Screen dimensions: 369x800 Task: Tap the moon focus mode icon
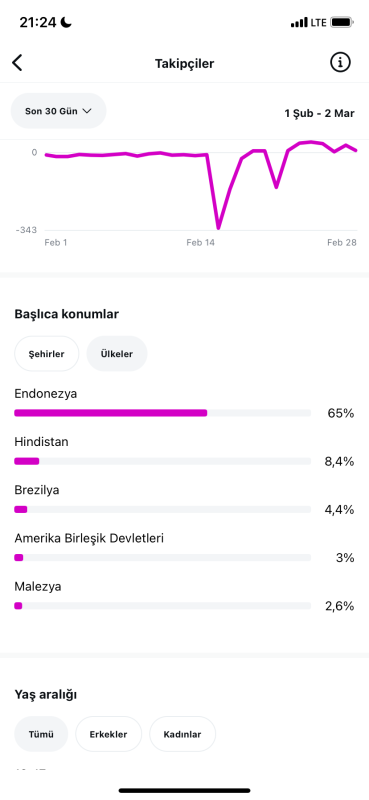66,22
